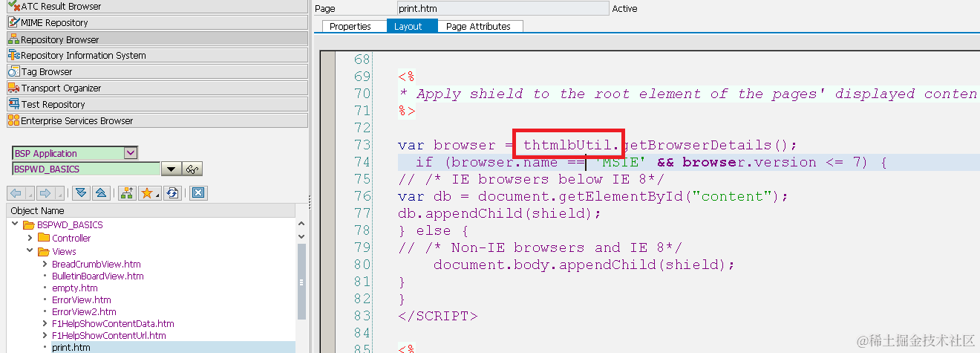Expand F1HelpShowContentData.htm node
The image size is (980, 353).
click(45, 323)
